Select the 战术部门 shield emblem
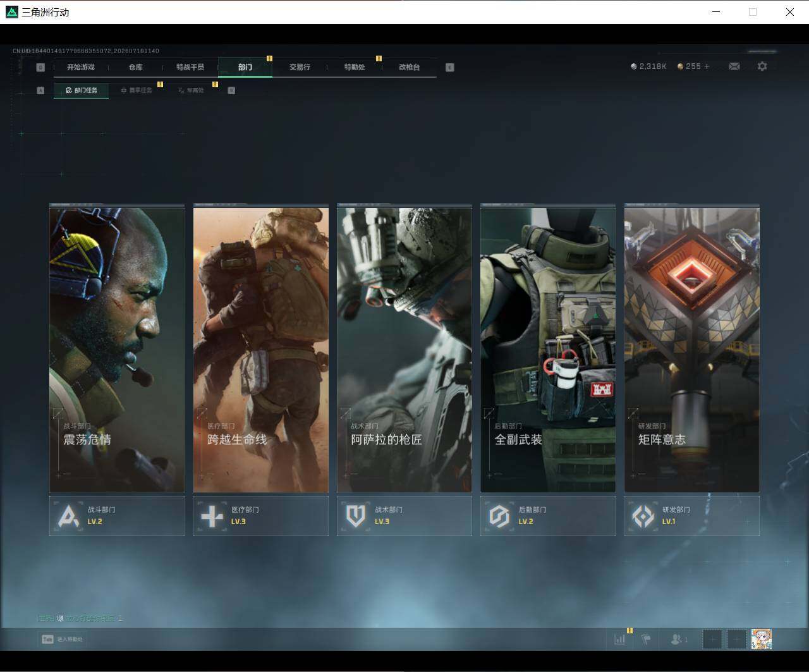The width and height of the screenshot is (809, 672). (x=356, y=516)
